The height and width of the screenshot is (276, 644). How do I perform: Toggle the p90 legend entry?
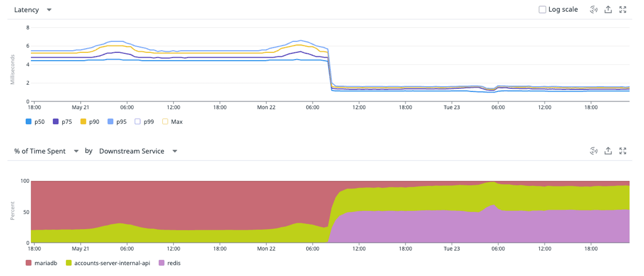(x=90, y=122)
